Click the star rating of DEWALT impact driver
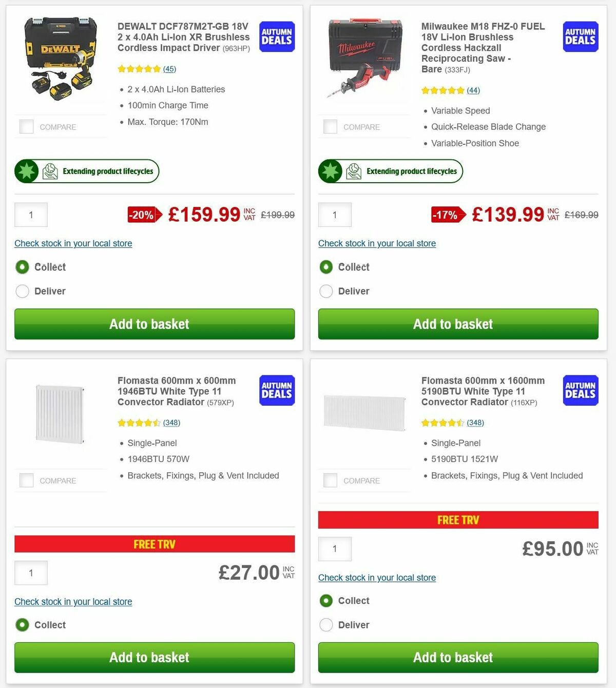This screenshot has width=616, height=688. point(139,68)
